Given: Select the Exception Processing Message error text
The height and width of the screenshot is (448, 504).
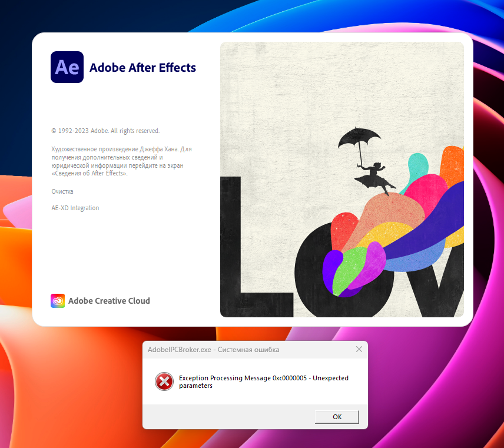Looking at the screenshot, I should [x=263, y=381].
